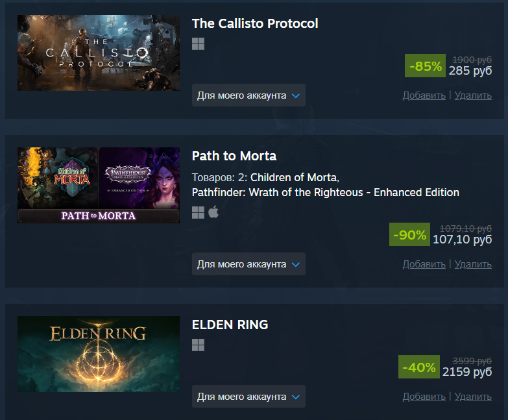Click the Children of Morta item link
The height and width of the screenshot is (420, 508).
click(x=293, y=178)
